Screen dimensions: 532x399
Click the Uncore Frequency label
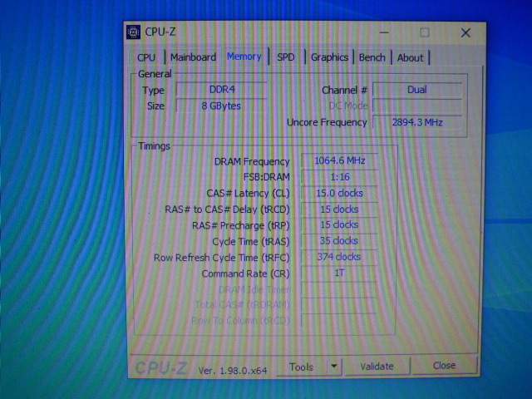coord(327,122)
